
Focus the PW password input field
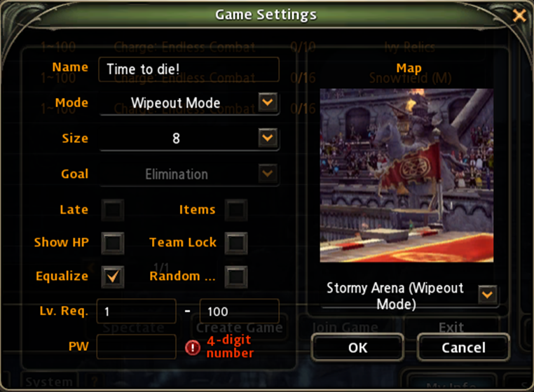[x=137, y=346]
